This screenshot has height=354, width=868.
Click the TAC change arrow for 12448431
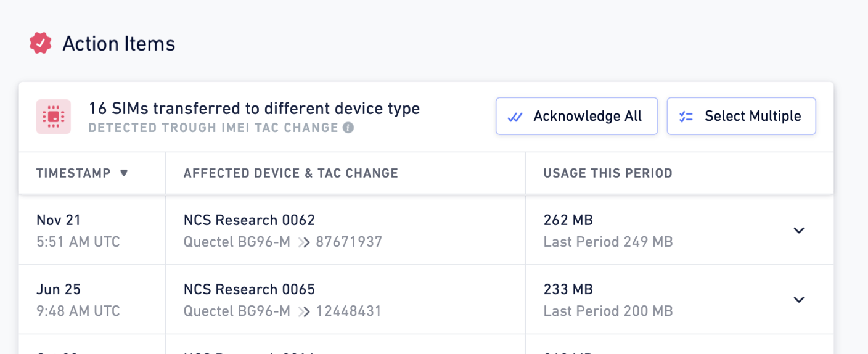coord(303,311)
